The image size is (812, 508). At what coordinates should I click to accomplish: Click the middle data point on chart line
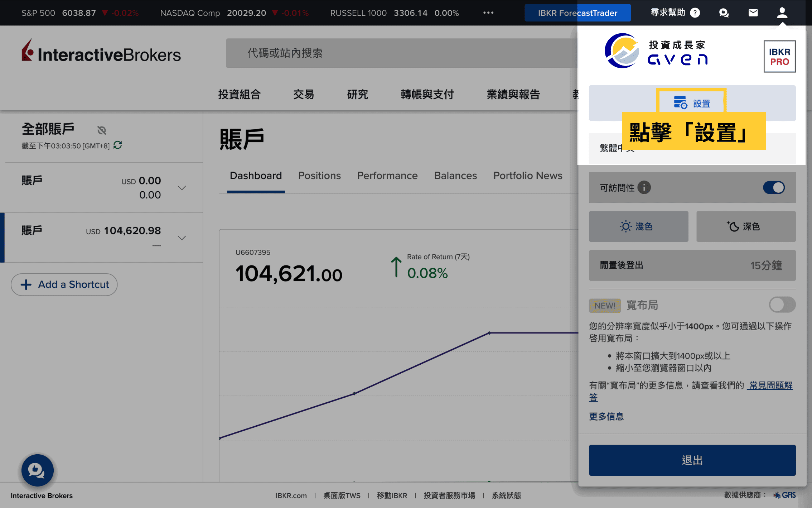(x=354, y=393)
